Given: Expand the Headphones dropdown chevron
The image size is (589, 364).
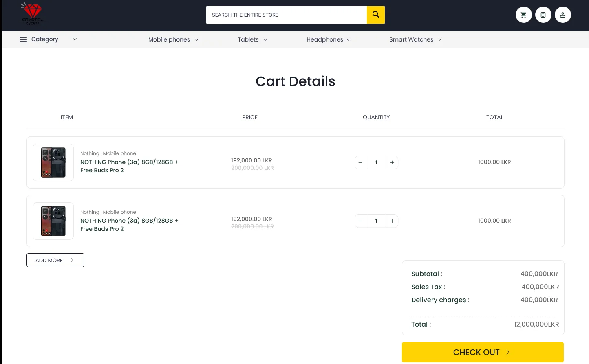Looking at the screenshot, I should click(348, 39).
